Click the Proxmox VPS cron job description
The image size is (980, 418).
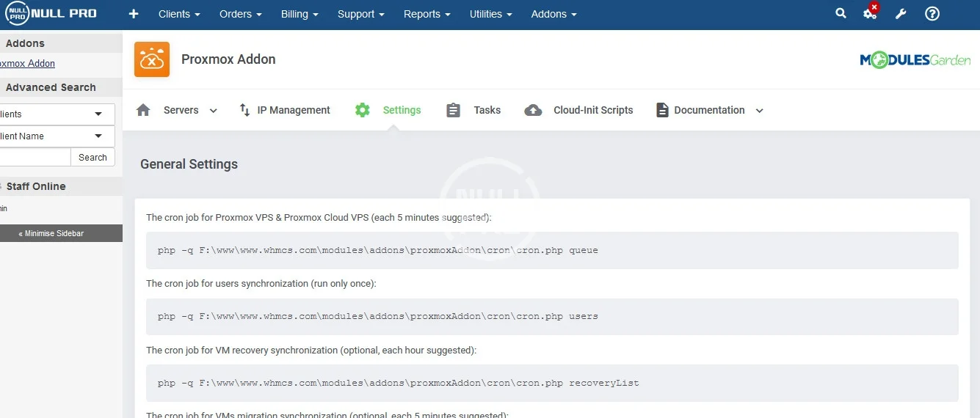click(319, 217)
